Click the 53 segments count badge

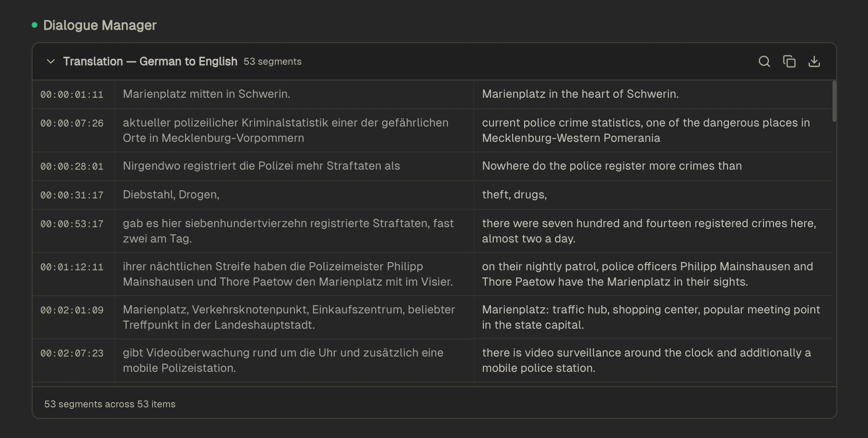coord(272,61)
